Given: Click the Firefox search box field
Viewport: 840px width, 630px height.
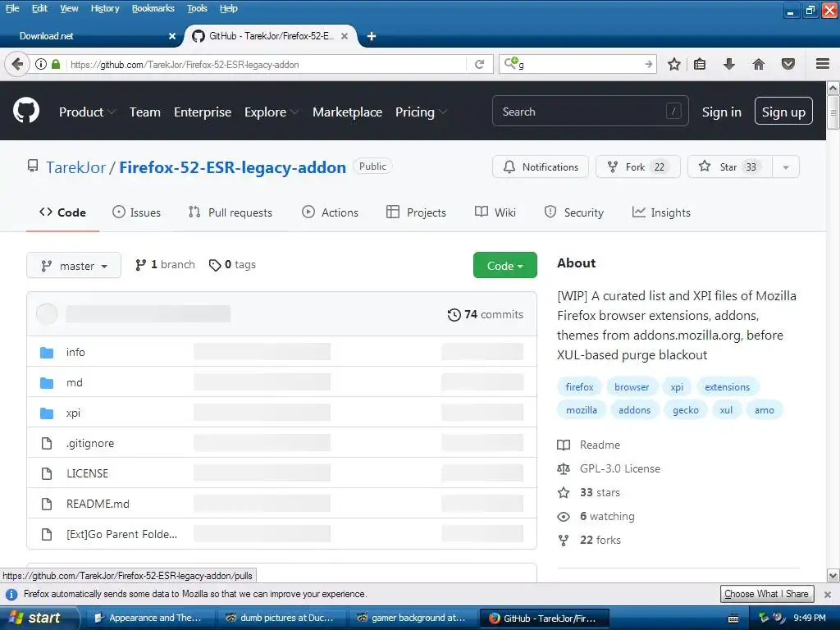Looking at the screenshot, I should 577,64.
